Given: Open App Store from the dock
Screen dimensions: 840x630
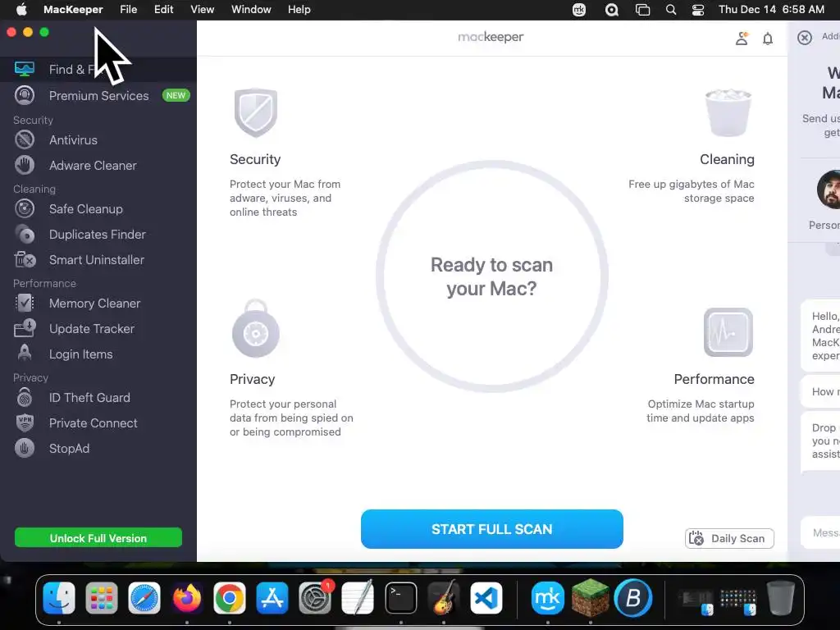Looking at the screenshot, I should click(272, 598).
